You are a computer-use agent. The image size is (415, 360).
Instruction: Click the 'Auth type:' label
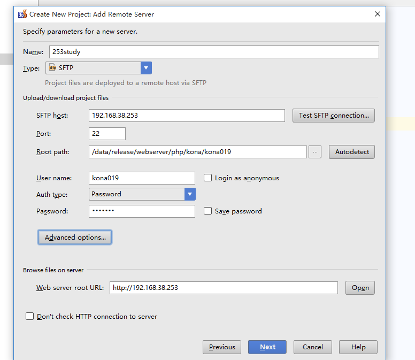[x=52, y=195]
